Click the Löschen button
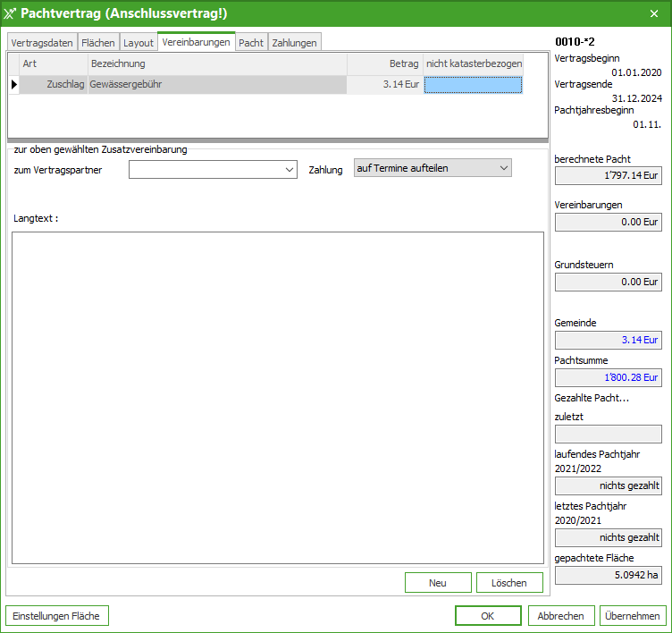Image resolution: width=672 pixels, height=633 pixels. (508, 583)
